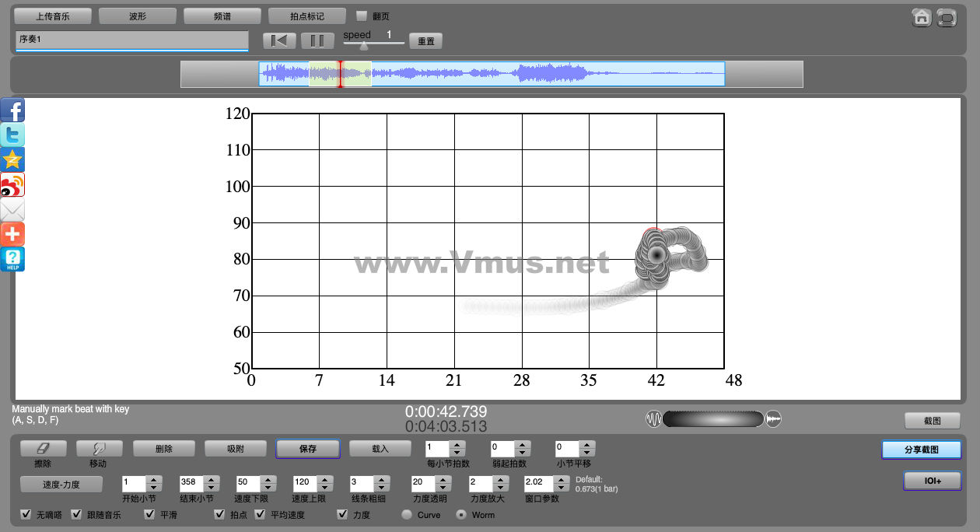Increase the 速度上限 stepper value
The height and width of the screenshot is (532, 980).
(x=324, y=478)
